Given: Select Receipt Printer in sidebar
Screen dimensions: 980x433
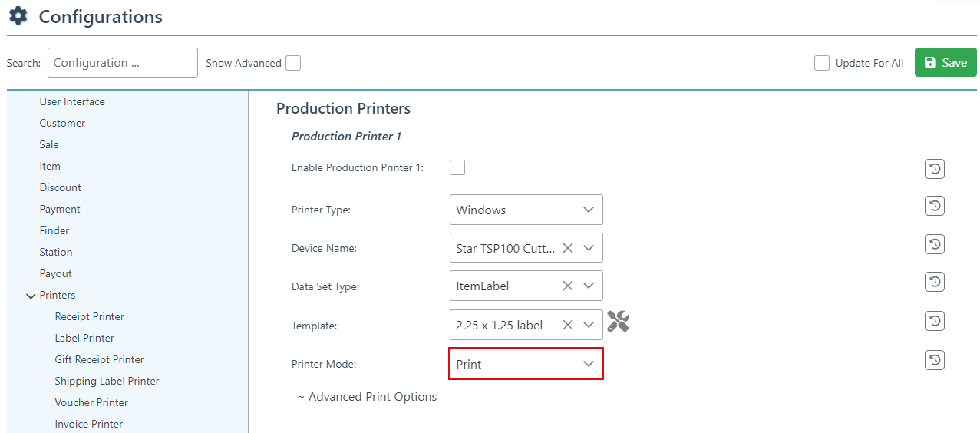Looking at the screenshot, I should 89,316.
